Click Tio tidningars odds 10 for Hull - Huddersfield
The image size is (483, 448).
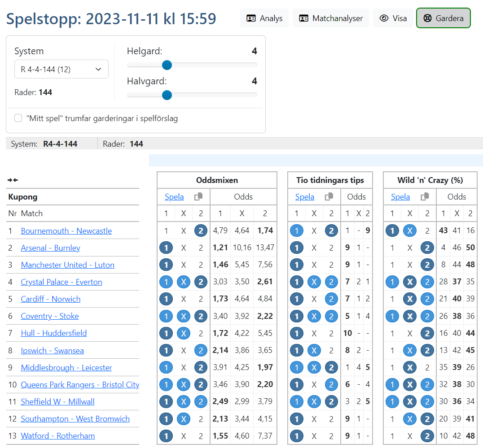click(x=347, y=333)
